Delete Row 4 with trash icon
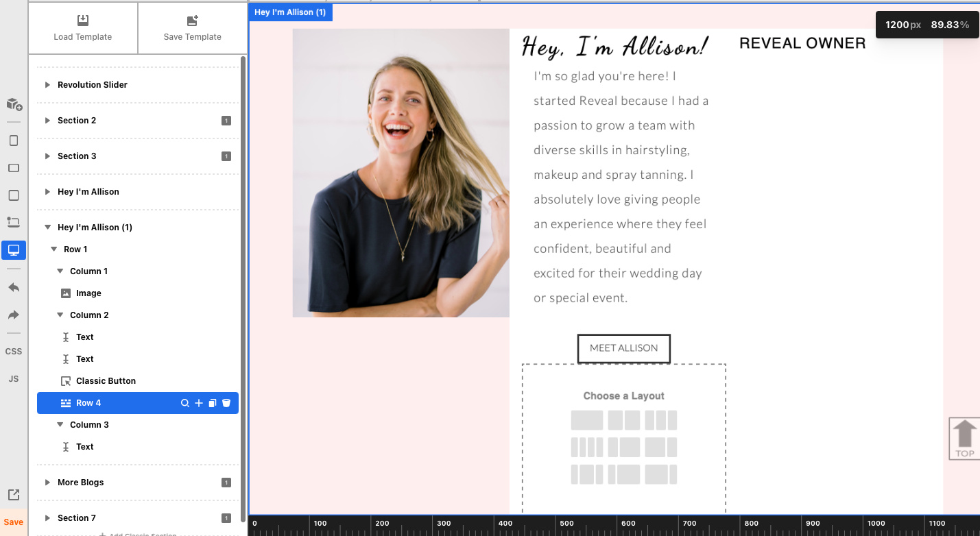The width and height of the screenshot is (980, 536). [226, 403]
